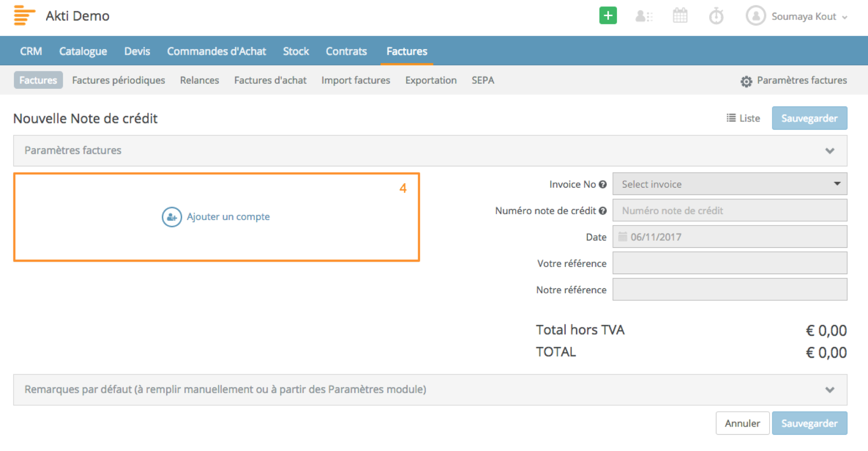Click the TOTAL label
The image size is (868, 451).
click(x=556, y=352)
